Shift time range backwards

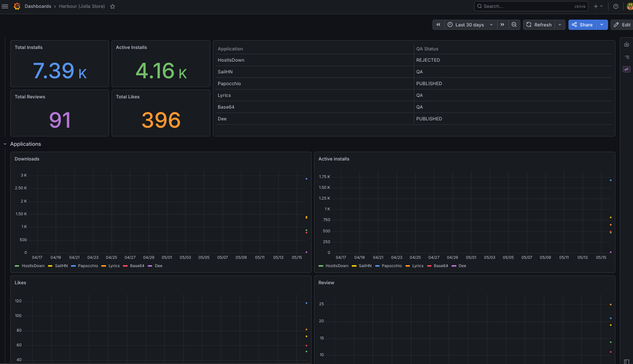(438, 25)
